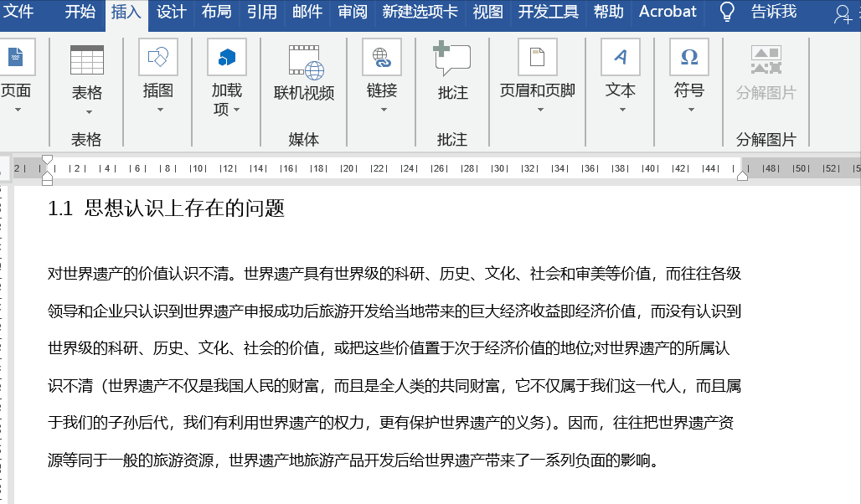The height and width of the screenshot is (504, 861).
Task: Switch to the 开发工具 tab
Action: (x=548, y=12)
